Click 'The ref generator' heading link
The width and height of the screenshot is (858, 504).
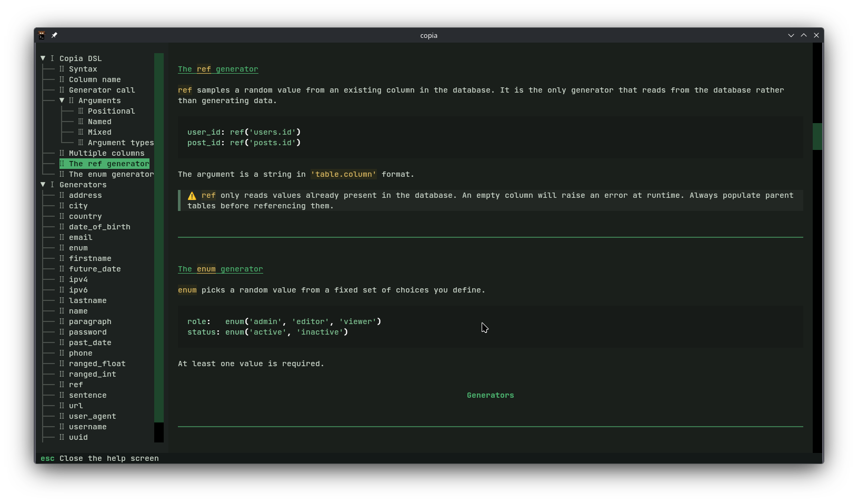(x=218, y=69)
